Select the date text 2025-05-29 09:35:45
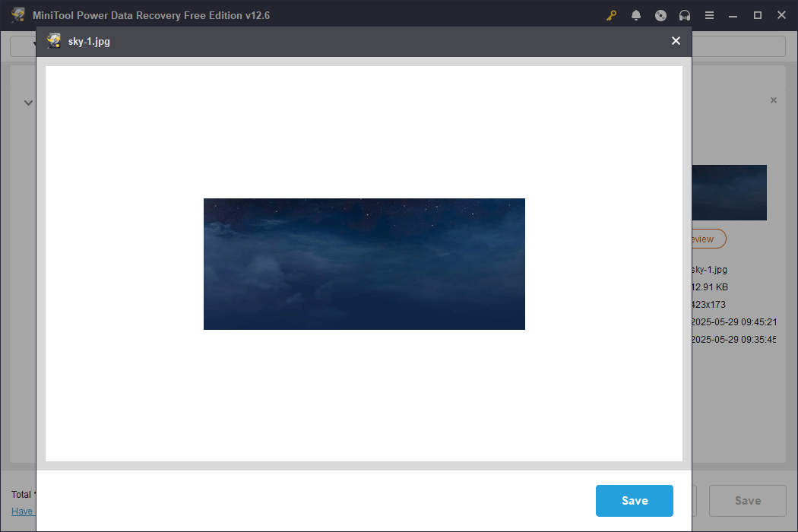This screenshot has height=532, width=798. pyautogui.click(x=734, y=339)
